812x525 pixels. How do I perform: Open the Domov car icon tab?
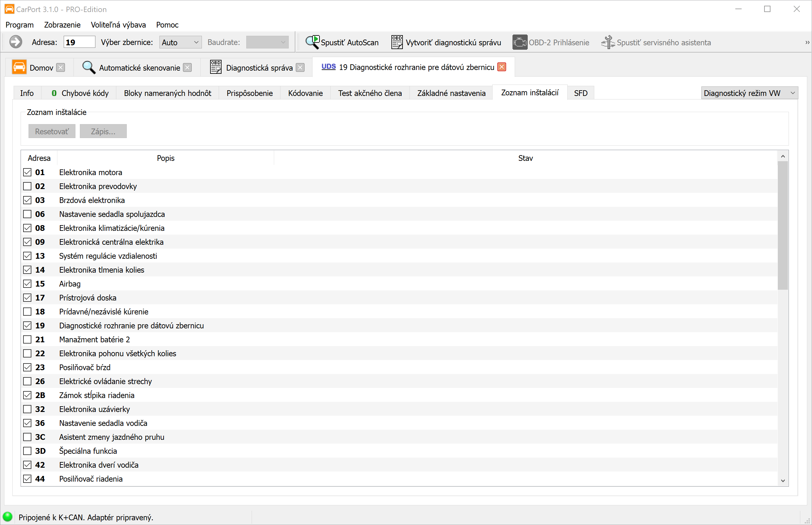pos(19,67)
